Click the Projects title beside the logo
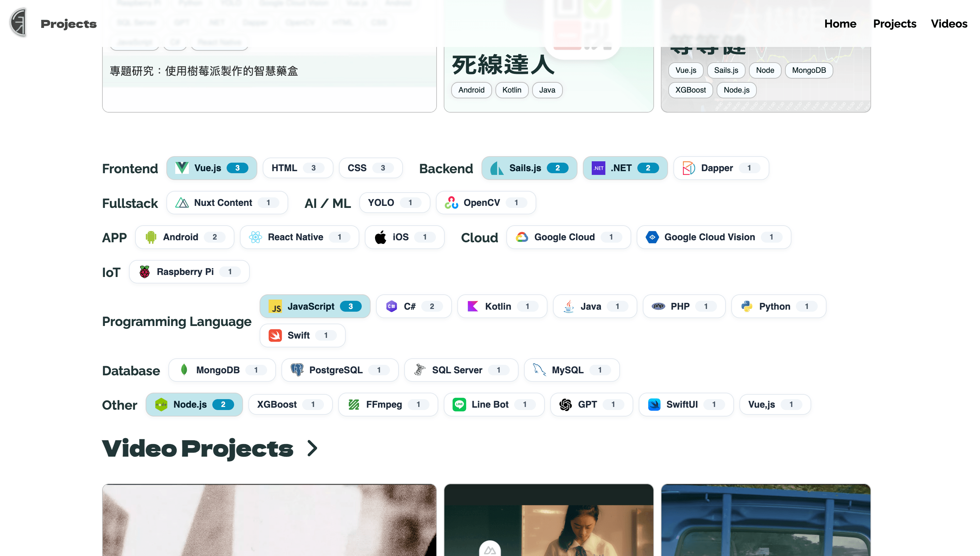 69,24
